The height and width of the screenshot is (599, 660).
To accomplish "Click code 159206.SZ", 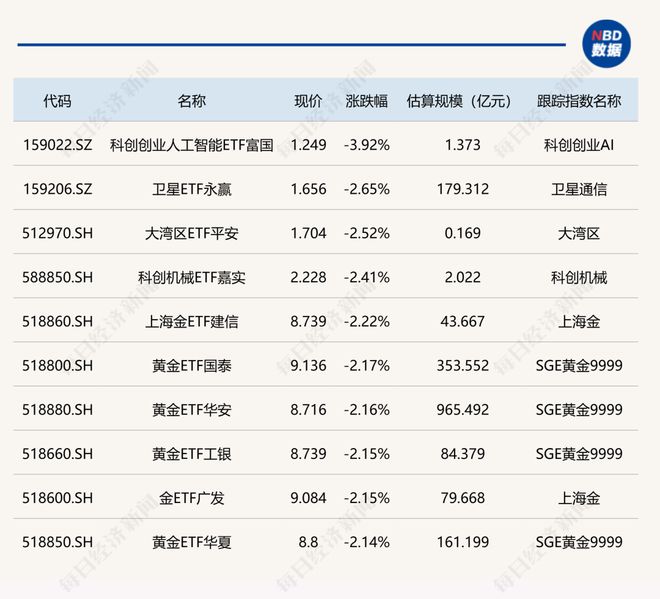I will [x=57, y=189].
